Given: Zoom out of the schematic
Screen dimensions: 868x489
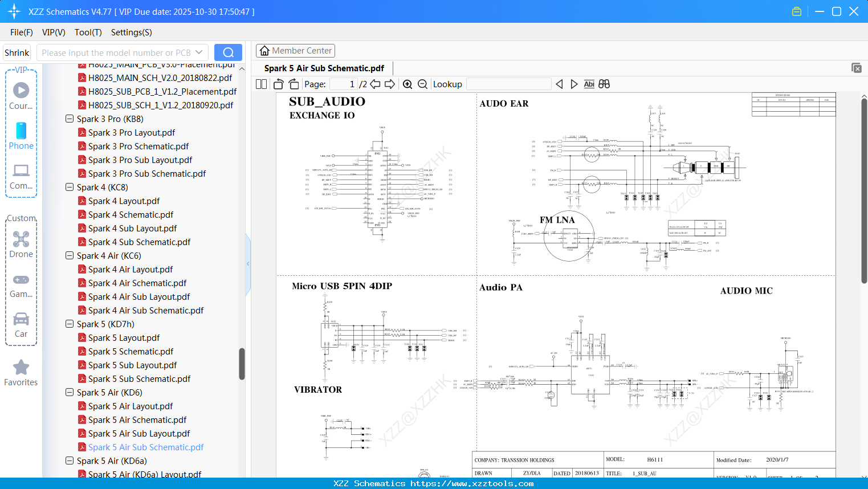Looking at the screenshot, I should tap(422, 84).
